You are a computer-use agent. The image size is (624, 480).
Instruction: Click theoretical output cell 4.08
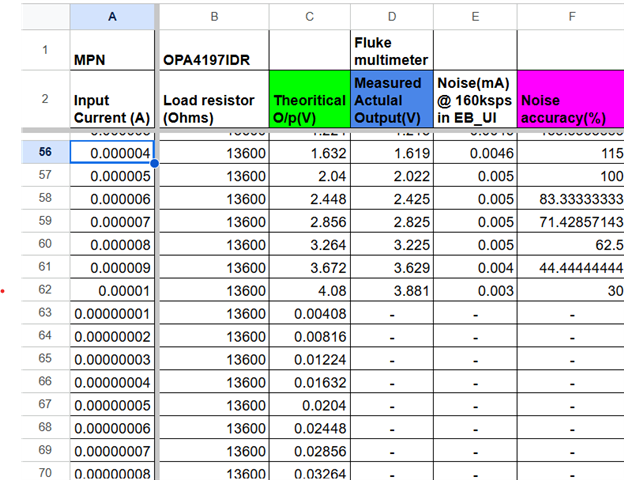[x=310, y=290]
